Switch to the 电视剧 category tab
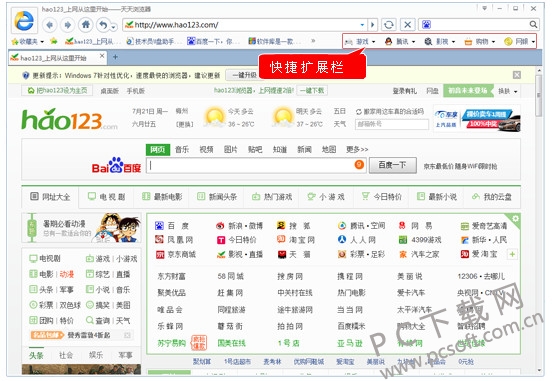This screenshot has width=556, height=381. pos(106,197)
